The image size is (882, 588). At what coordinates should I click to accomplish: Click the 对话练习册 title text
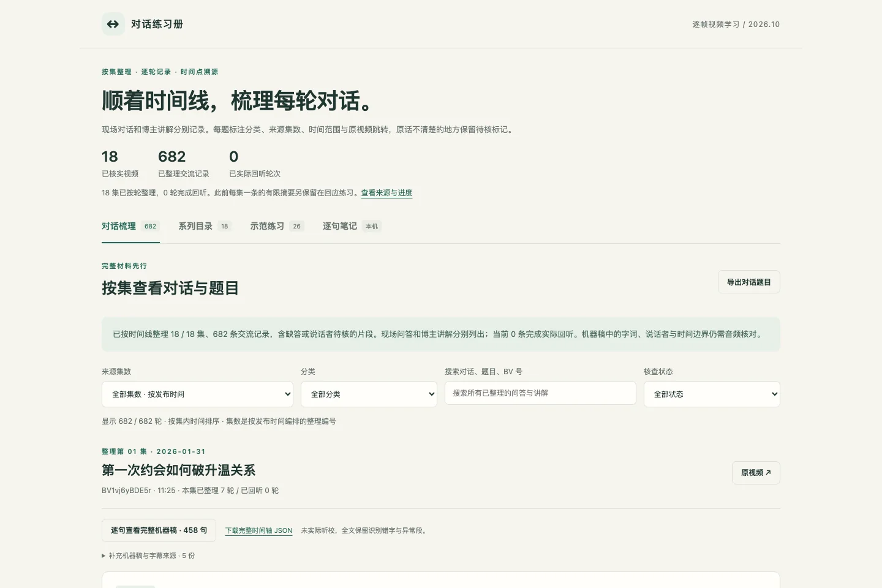[157, 24]
